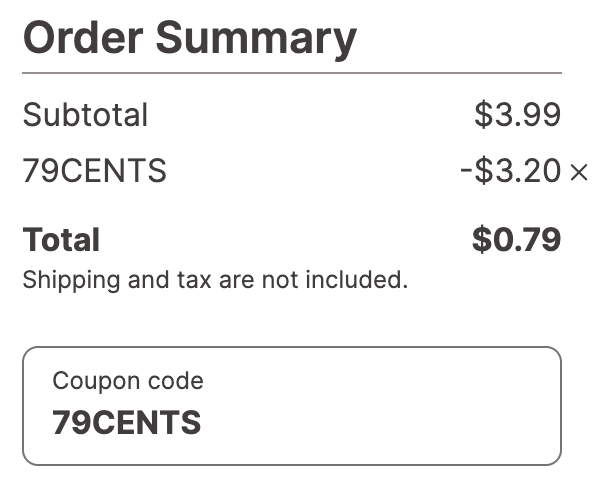This screenshot has height=478, width=604.
Task: Click the word "Order" in the heading
Action: click(82, 38)
